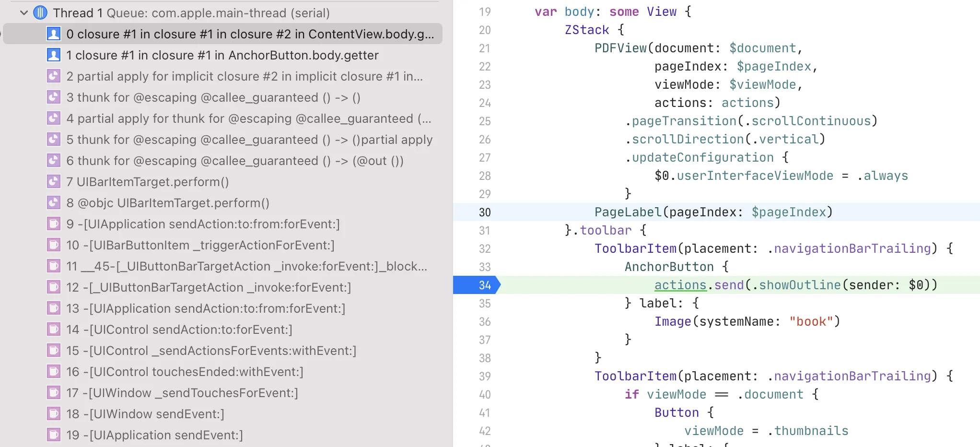Toggle a breakpoint on line 21 PDFView call
The width and height of the screenshot is (980, 447).
point(484,48)
